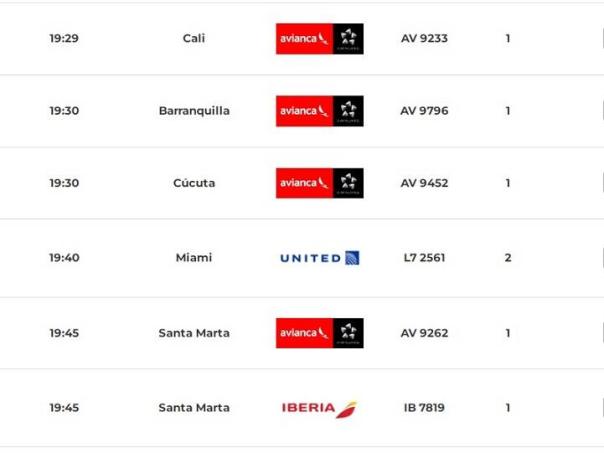
Task: Select the Avianca logo for the Cúcuta flight
Action: 319,183
